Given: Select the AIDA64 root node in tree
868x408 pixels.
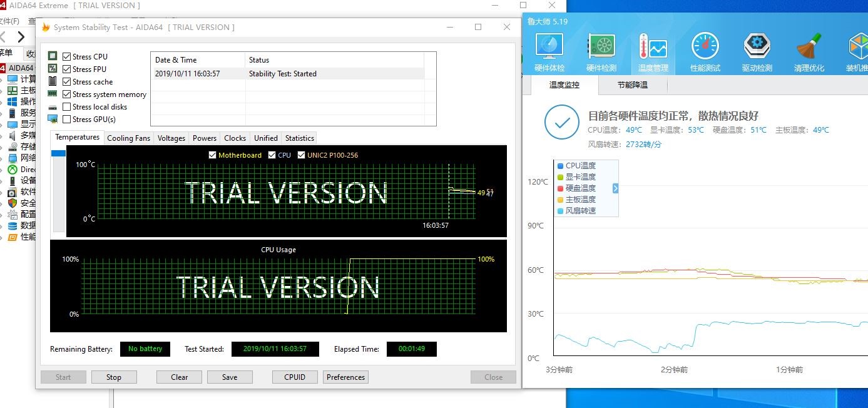Looking at the screenshot, I should (17, 68).
